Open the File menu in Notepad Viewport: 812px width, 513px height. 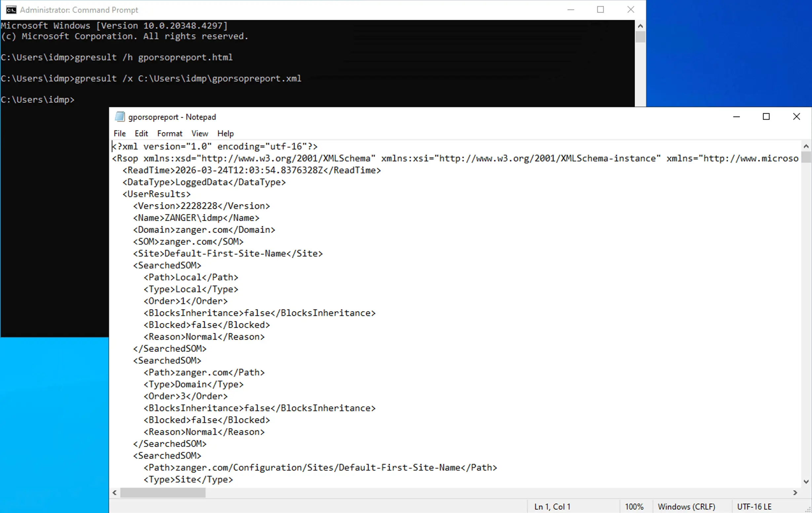click(119, 133)
